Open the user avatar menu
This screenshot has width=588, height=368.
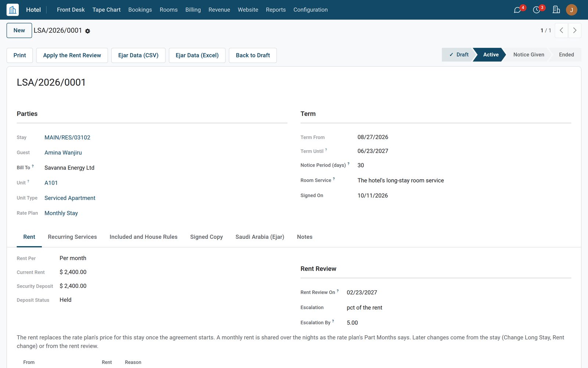(x=571, y=10)
